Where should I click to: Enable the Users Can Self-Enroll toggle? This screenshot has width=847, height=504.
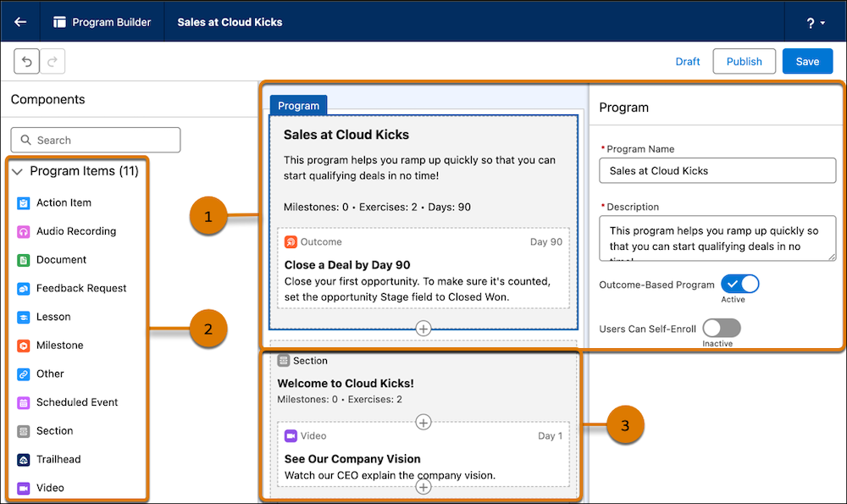(722, 328)
